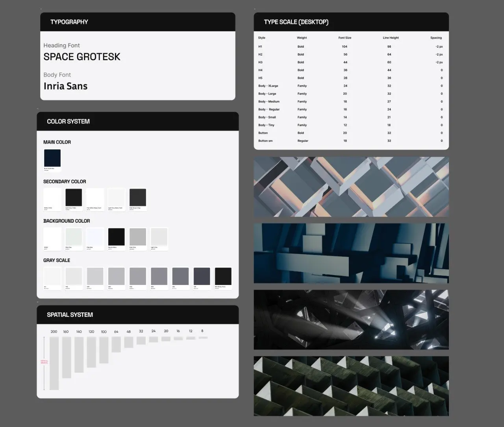Select the "H1" style cell
This screenshot has height=427, width=504.
click(260, 46)
